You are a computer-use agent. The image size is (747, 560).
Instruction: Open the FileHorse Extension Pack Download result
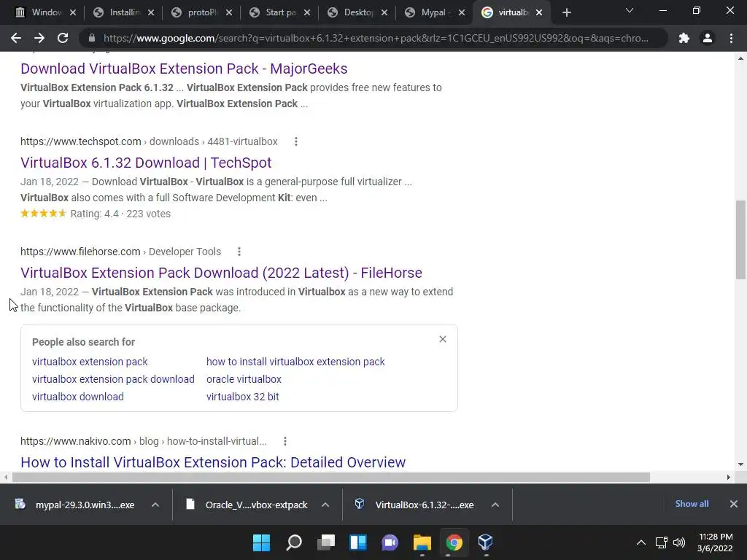(x=221, y=273)
